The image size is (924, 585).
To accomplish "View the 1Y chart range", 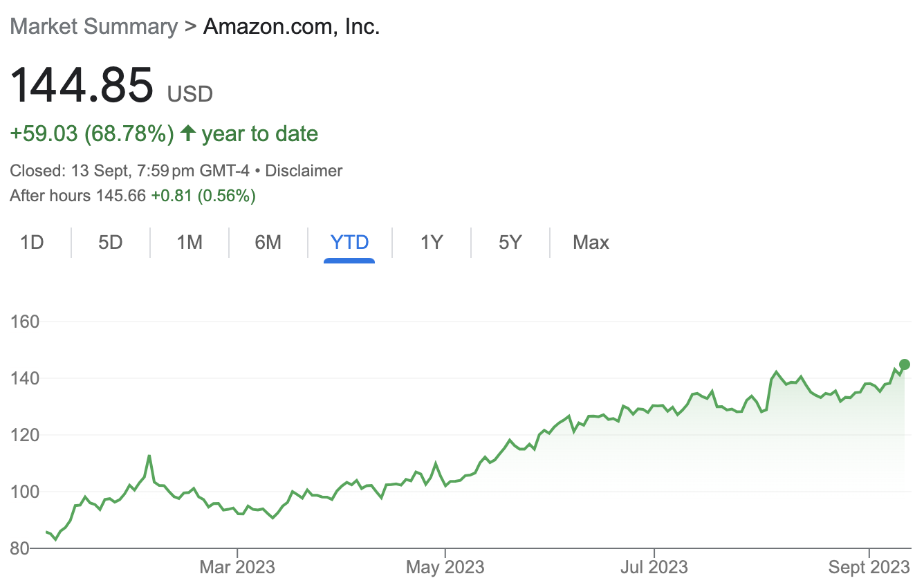I will click(x=431, y=243).
